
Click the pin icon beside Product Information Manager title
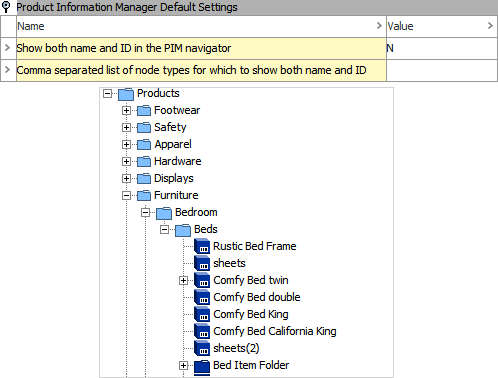pyautogui.click(x=6, y=7)
